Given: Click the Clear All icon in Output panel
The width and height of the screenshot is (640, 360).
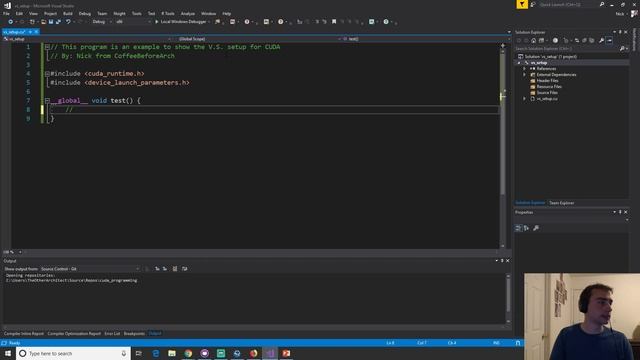Looking at the screenshot, I should click(175, 269).
